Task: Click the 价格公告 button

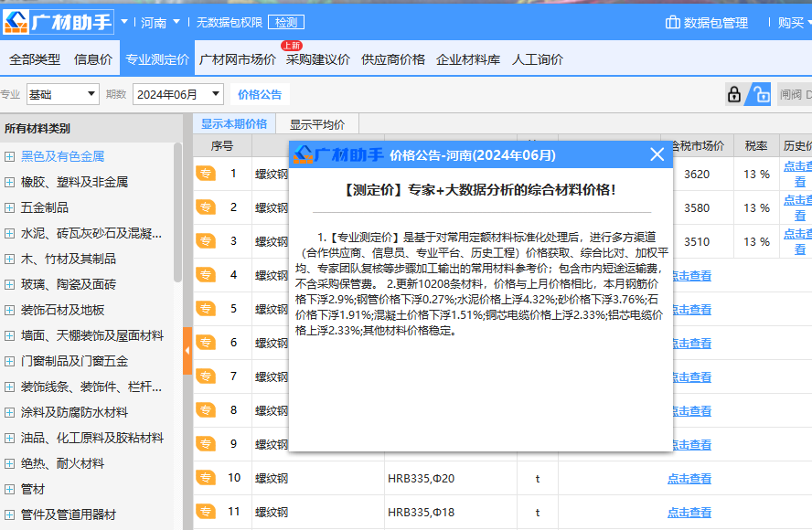Action: click(x=260, y=94)
